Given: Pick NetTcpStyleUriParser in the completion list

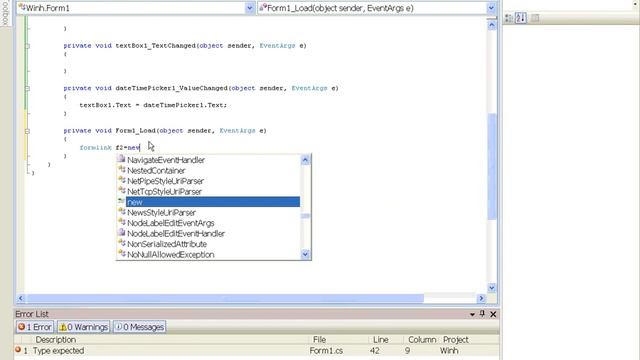Looking at the screenshot, I should [164, 191].
